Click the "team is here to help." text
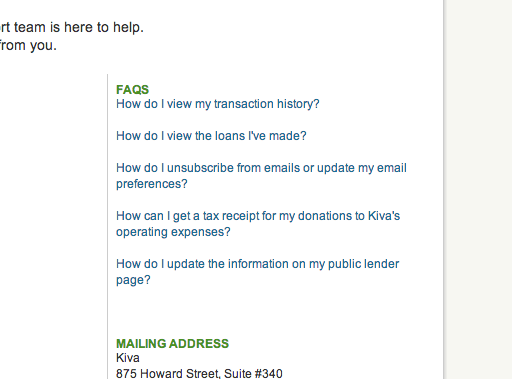This screenshot has height=379, width=512. pos(79,27)
